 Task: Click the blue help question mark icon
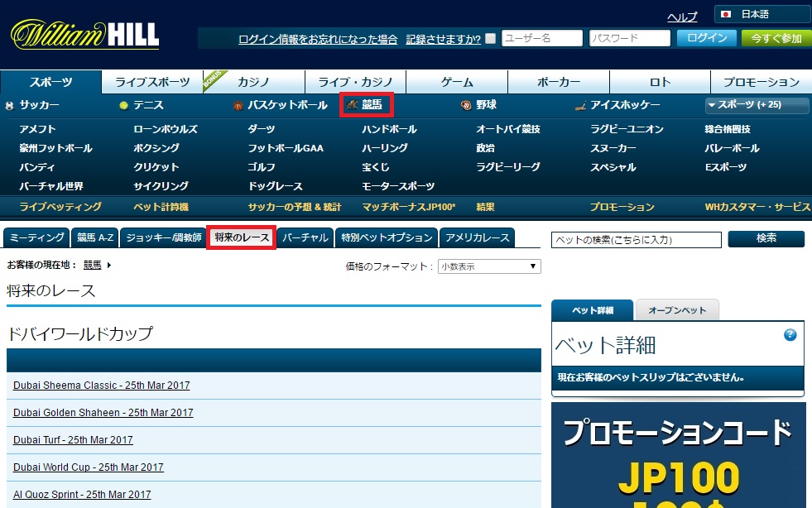790,334
